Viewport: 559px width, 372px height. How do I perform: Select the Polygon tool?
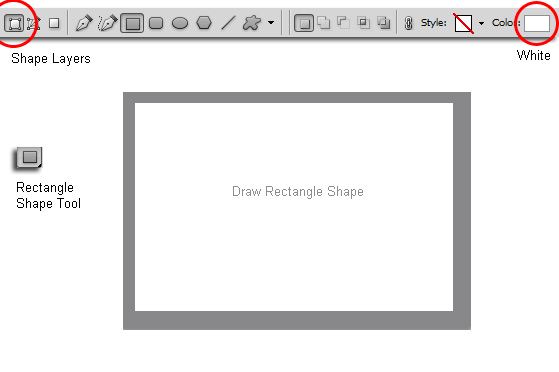click(204, 23)
